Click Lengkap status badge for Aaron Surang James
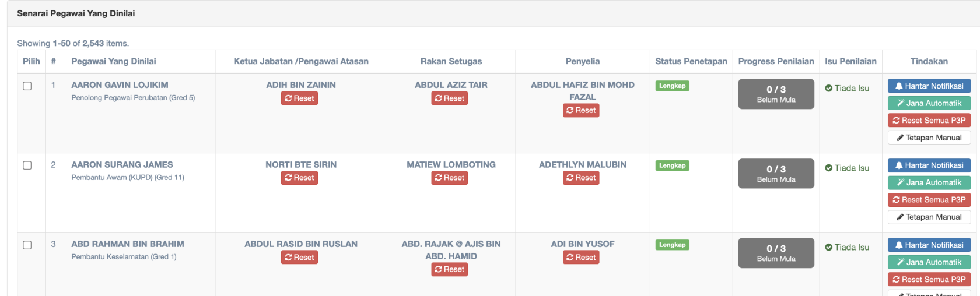 coord(672,165)
